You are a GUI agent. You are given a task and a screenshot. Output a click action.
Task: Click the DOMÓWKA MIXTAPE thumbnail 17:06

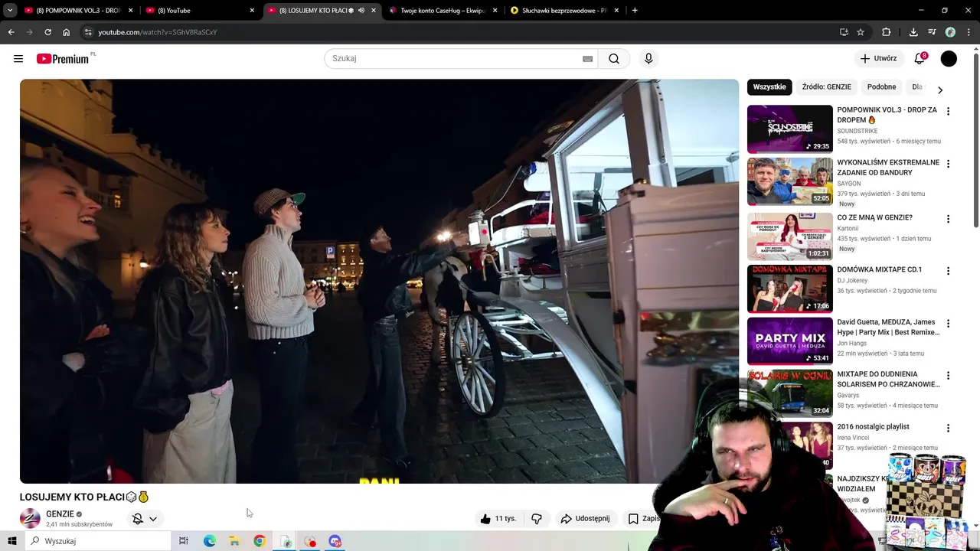[789, 289]
